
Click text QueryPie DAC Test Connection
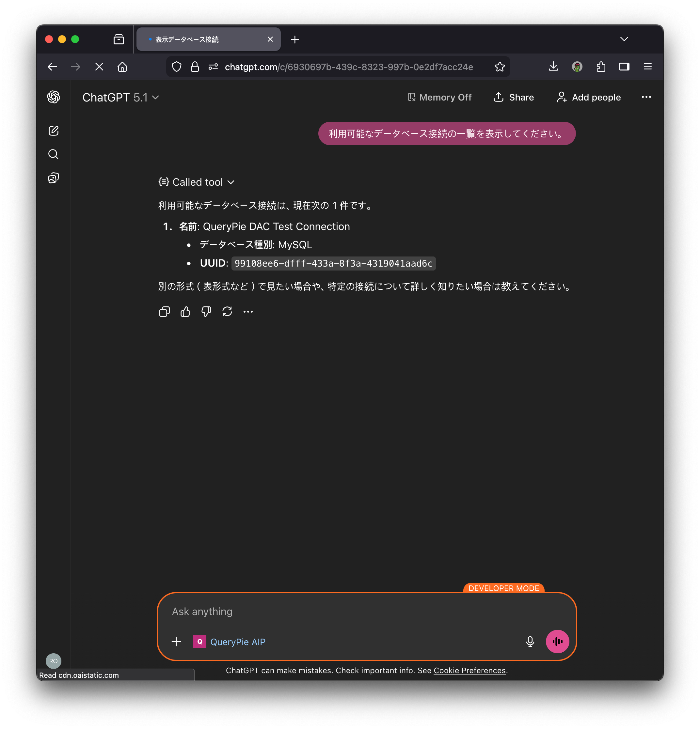coord(276,226)
